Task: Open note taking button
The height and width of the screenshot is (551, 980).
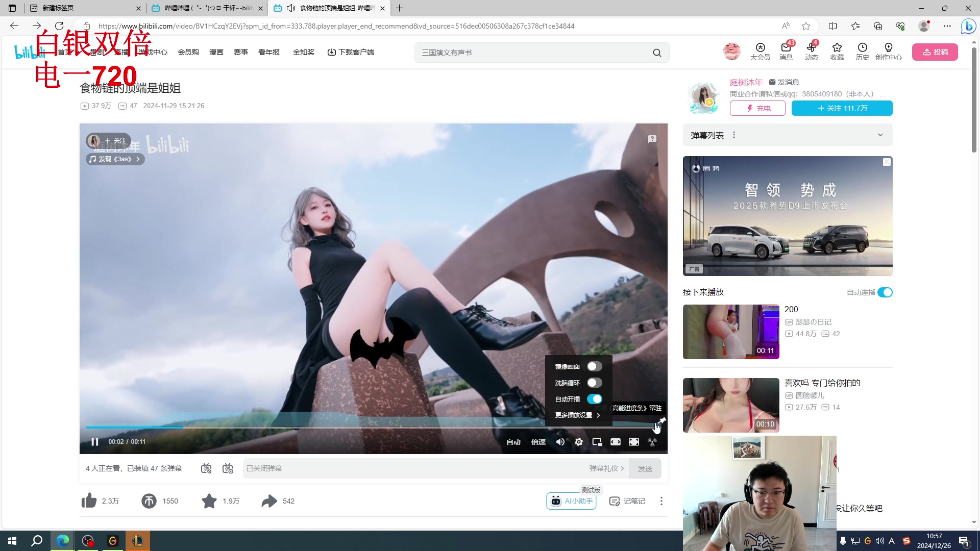Action: point(627,501)
